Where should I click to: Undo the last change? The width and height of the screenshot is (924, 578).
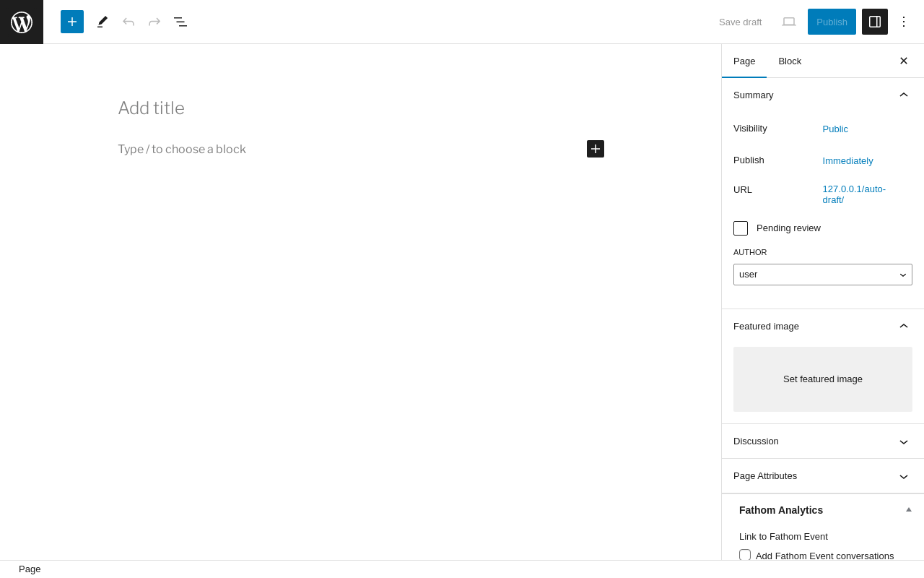click(x=128, y=22)
